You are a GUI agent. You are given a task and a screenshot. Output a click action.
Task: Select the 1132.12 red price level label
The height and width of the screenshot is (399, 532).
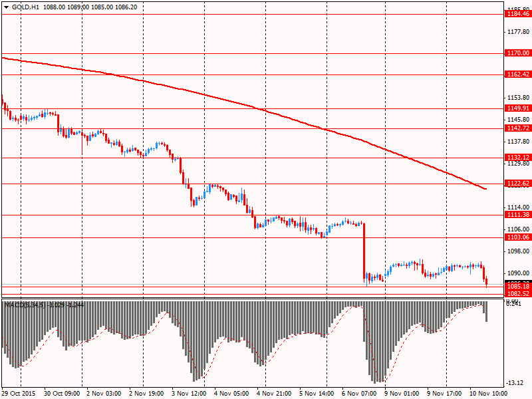(518, 158)
